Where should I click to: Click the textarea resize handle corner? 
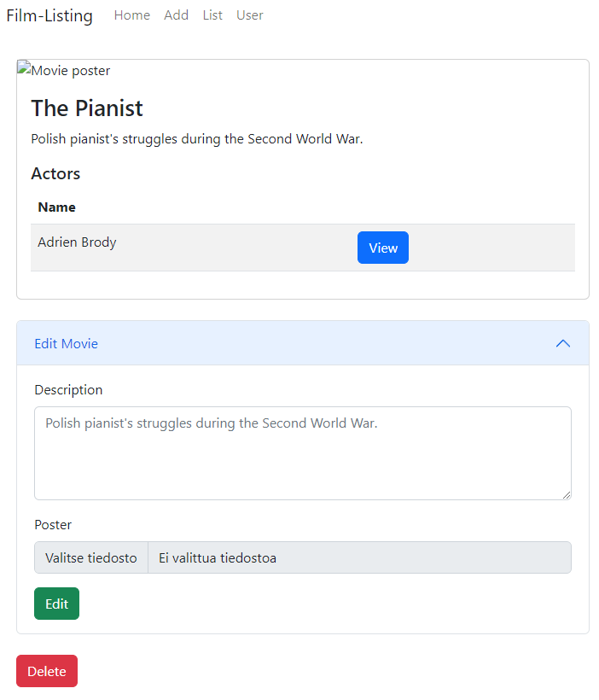[567, 496]
